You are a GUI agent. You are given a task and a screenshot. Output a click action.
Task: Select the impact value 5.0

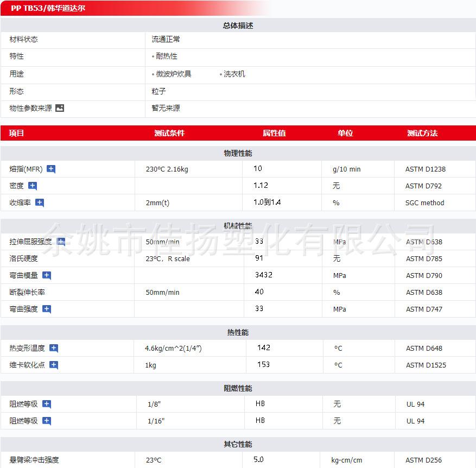258,459
